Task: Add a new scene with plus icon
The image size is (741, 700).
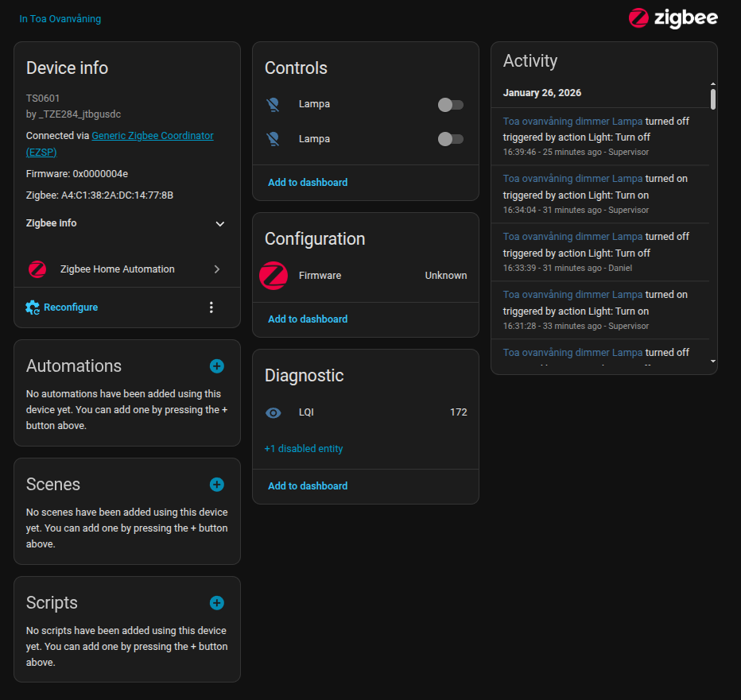Action: [x=217, y=485]
